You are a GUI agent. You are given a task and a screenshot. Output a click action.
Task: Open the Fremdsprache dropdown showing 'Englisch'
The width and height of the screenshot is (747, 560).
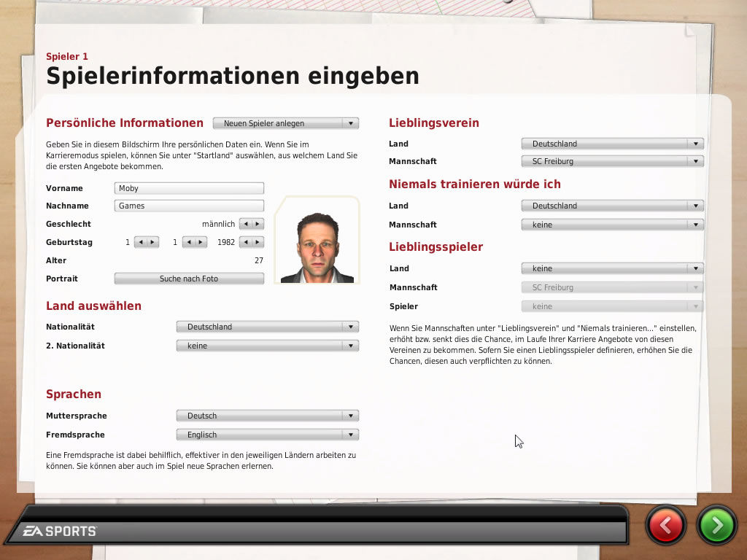[x=267, y=435]
